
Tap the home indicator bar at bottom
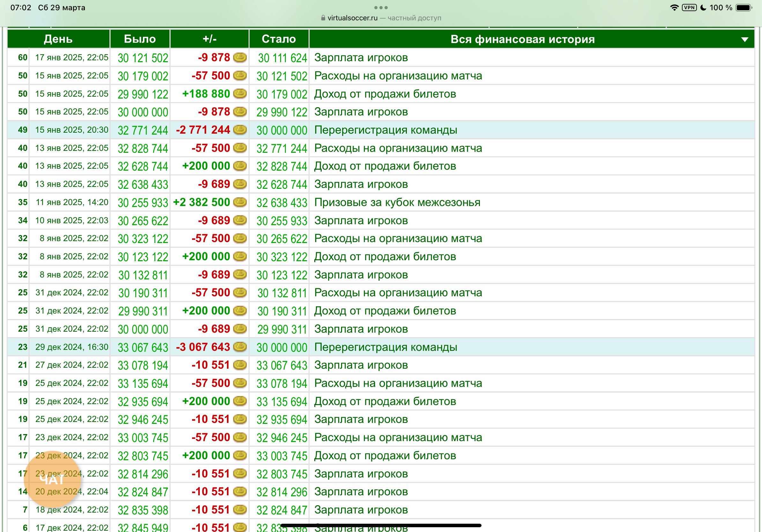[x=381, y=525]
